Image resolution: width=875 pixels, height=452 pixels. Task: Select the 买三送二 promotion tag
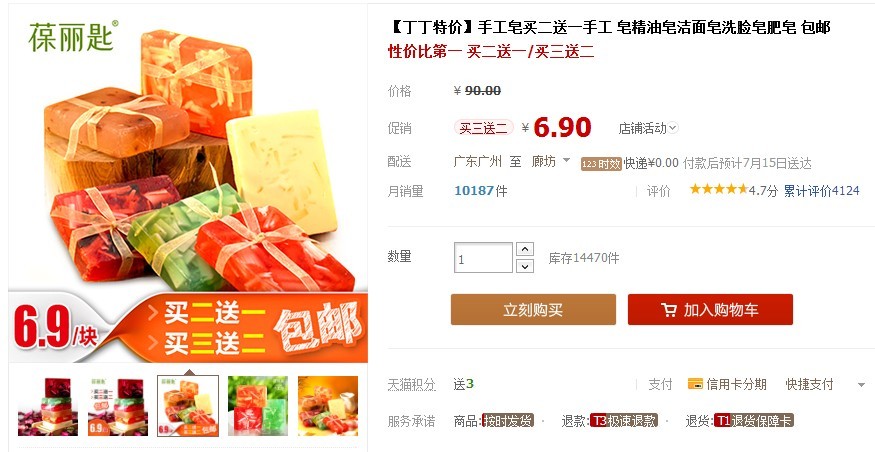click(483, 128)
